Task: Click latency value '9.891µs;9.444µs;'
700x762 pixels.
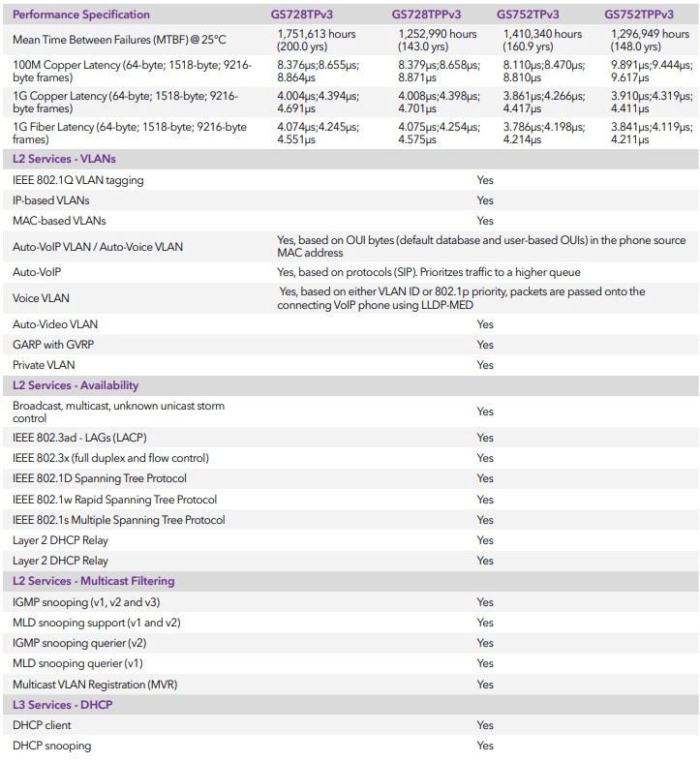Action: (653, 65)
